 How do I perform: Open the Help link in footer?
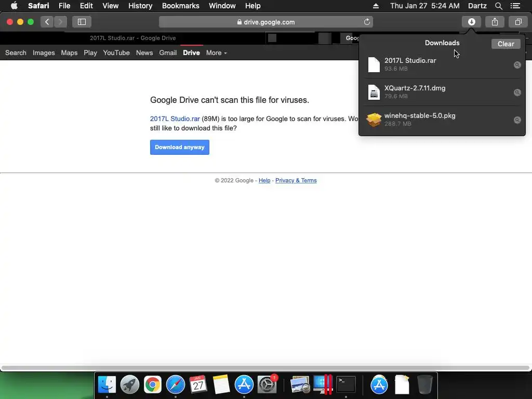tap(264, 180)
